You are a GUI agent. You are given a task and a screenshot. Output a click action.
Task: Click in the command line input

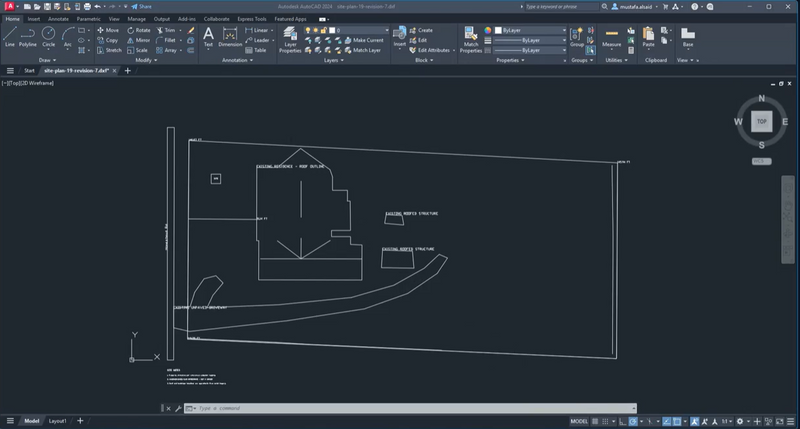[x=410, y=408]
